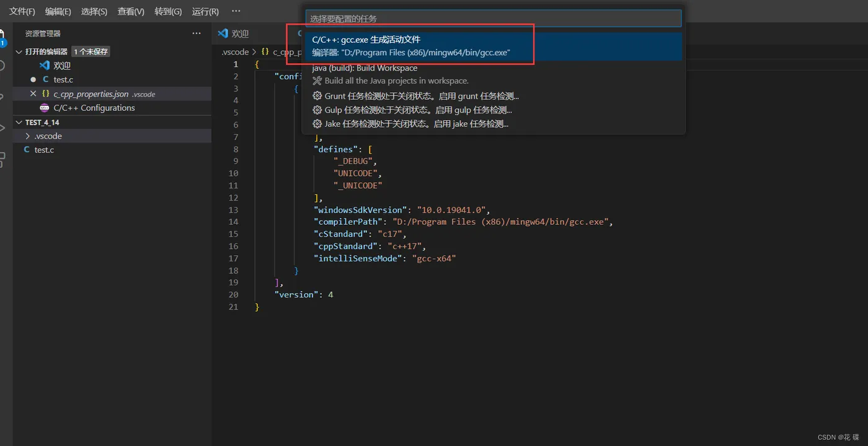This screenshot has height=446, width=868.
Task: Open 资源管理器 more actions ellipsis
Action: [197, 33]
